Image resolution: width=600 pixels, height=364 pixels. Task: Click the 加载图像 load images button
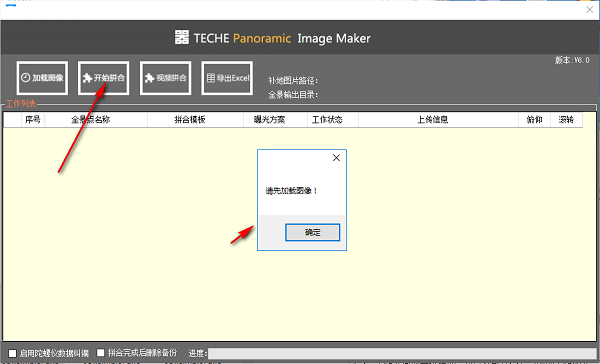tap(42, 78)
